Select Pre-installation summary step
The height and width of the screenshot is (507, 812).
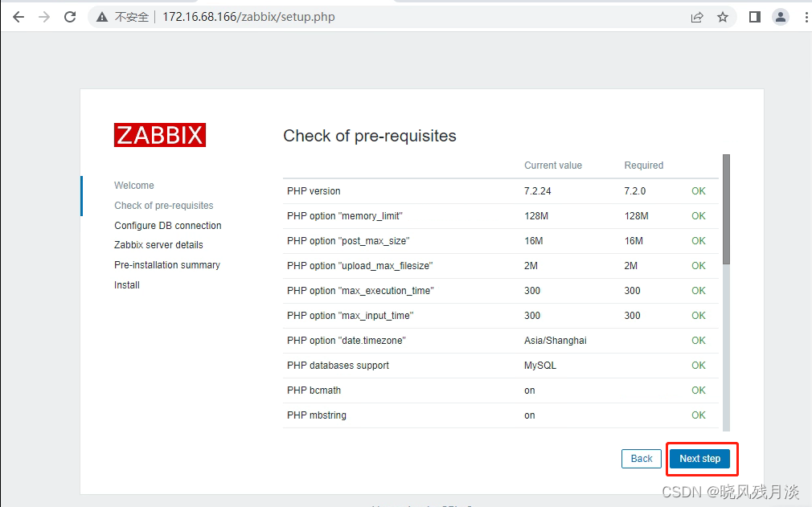(x=167, y=265)
